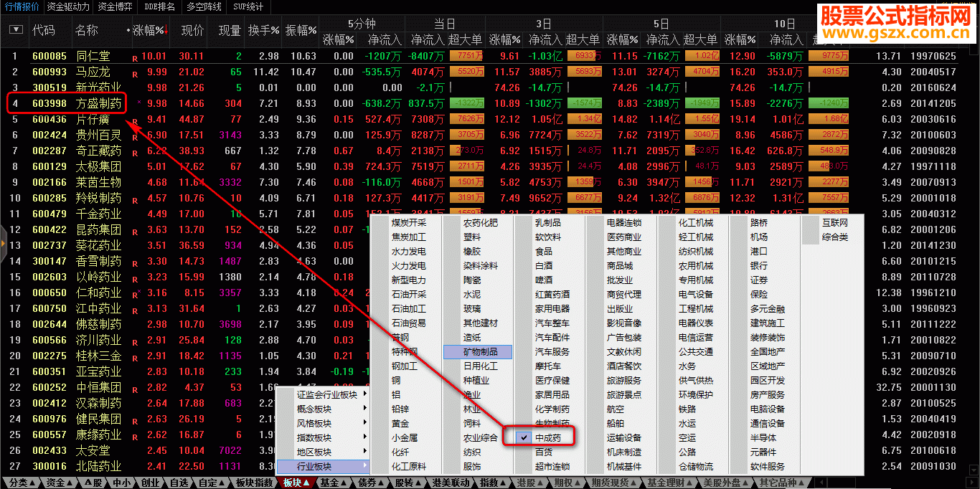Sort by 现价 column header

click(x=192, y=30)
